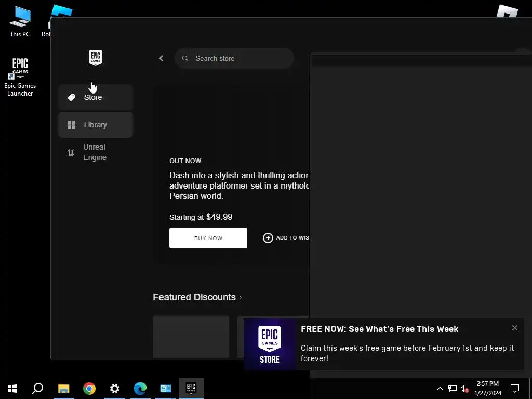
Task: Click the taskbar clock and date
Action: 487,389
